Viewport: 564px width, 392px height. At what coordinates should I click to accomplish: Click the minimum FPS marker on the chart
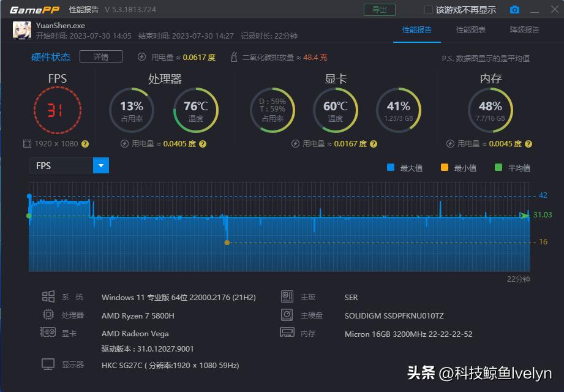tap(227, 243)
